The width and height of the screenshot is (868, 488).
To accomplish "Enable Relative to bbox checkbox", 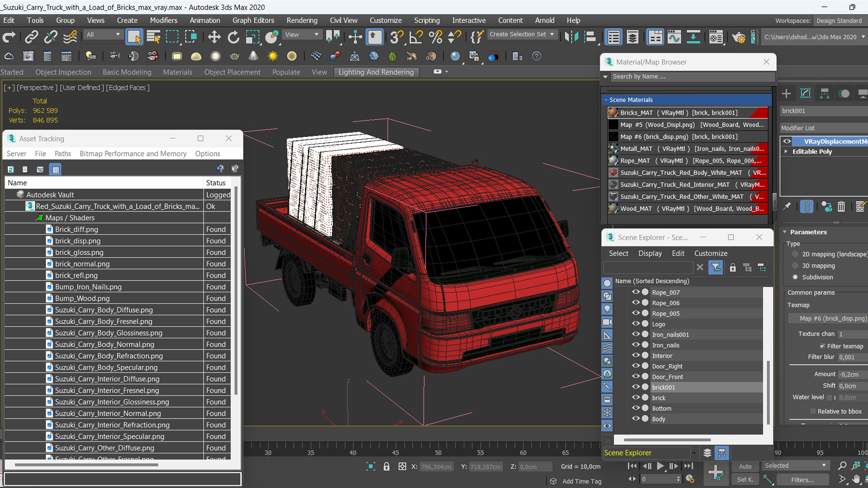I will [813, 411].
